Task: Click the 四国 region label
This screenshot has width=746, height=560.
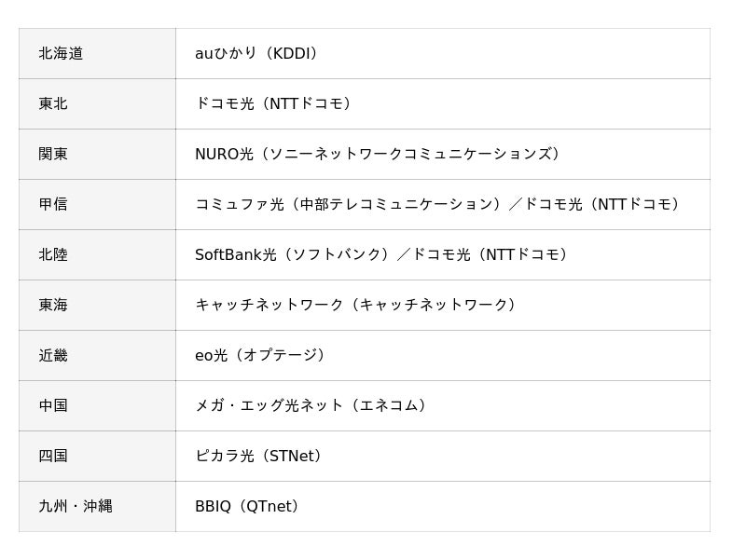Action: click(53, 457)
